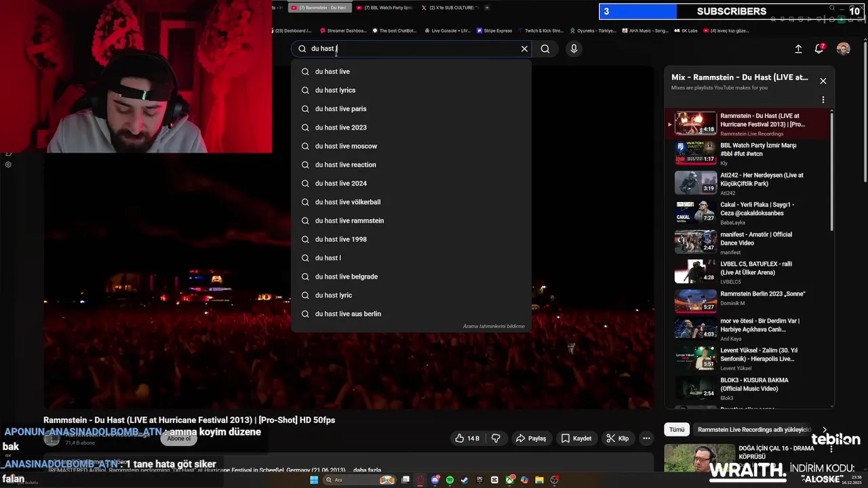Viewport: 868px width, 488px height.
Task: Switch to the 'Rammstein - Du Hast' browser tab
Action: [x=319, y=7]
